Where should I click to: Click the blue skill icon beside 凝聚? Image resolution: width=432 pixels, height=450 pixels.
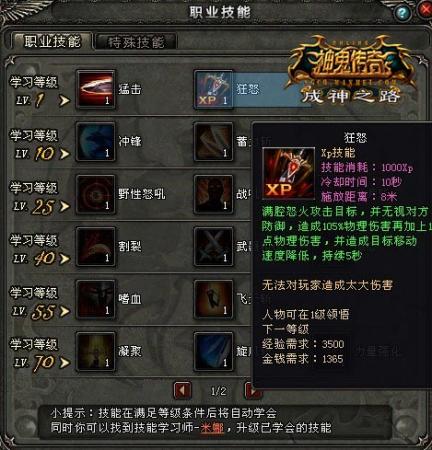click(x=213, y=352)
